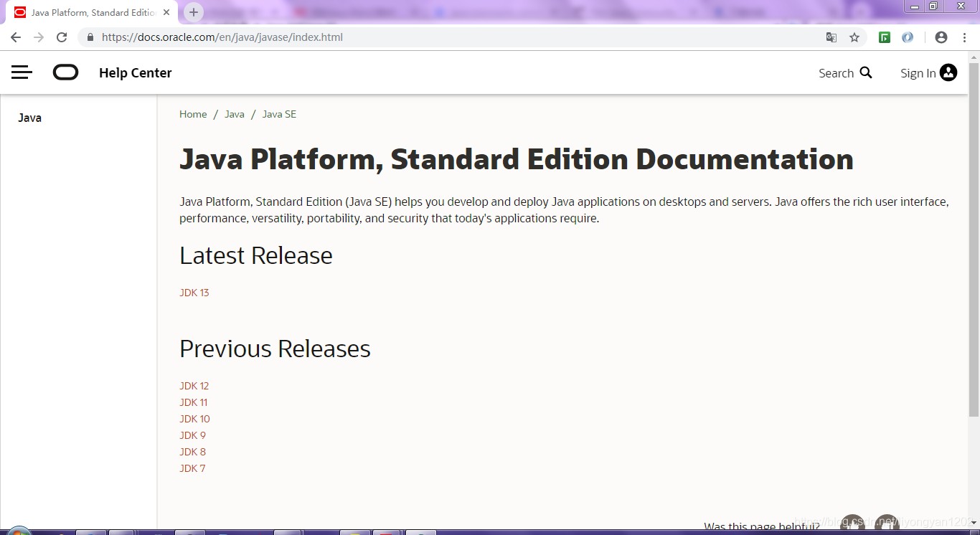The height and width of the screenshot is (535, 980).
Task: Click the translate page icon
Action: [x=831, y=37]
